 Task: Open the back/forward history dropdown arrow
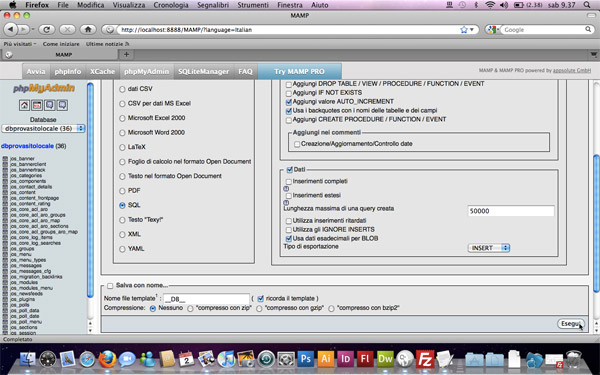[x=33, y=29]
